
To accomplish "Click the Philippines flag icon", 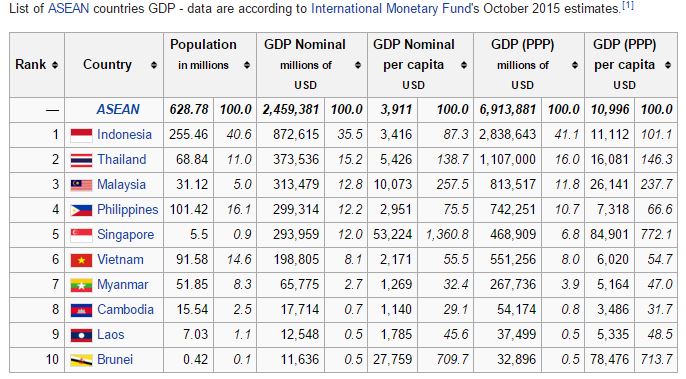I will tap(81, 210).
